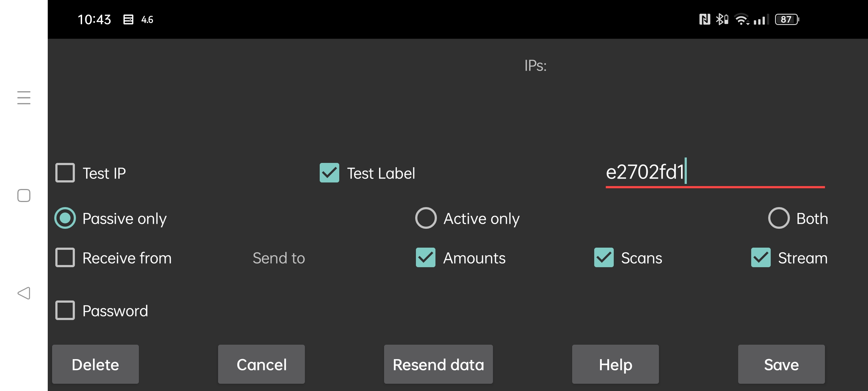Choose the Both radio option
Screen dimensions: 868x391
pyautogui.click(x=779, y=218)
